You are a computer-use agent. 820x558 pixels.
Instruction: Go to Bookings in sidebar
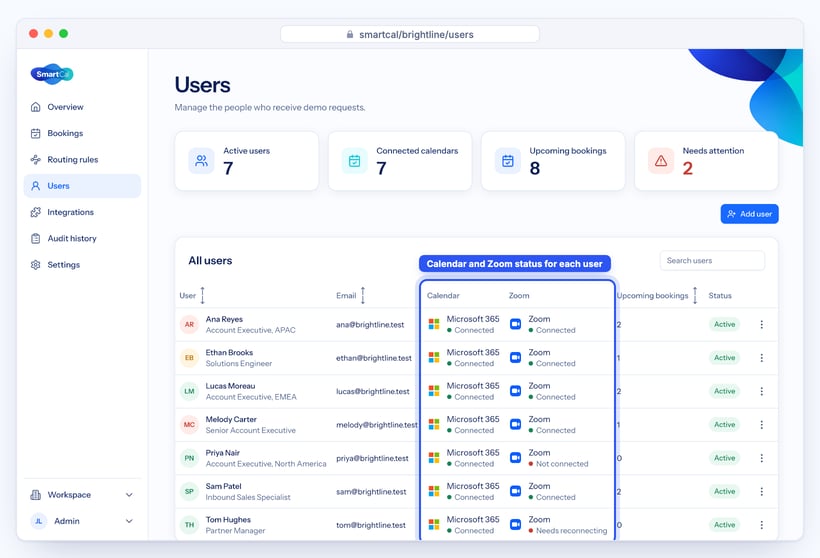click(82, 133)
